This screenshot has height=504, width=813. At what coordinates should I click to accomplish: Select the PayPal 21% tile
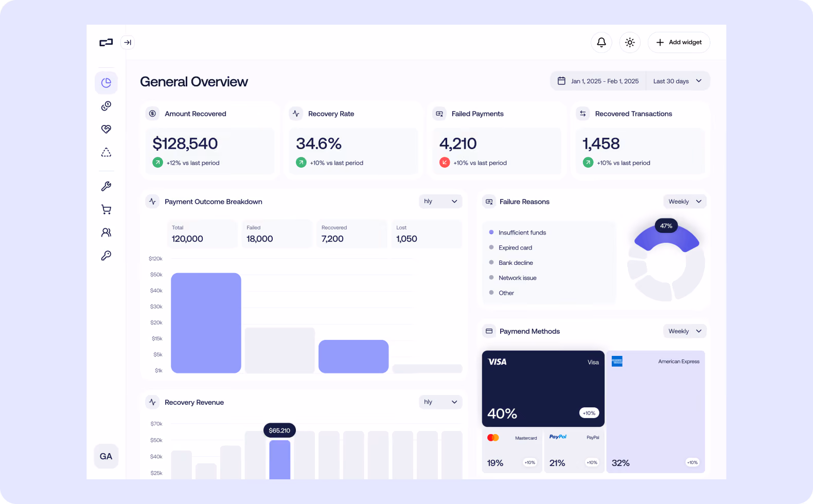coord(574,451)
